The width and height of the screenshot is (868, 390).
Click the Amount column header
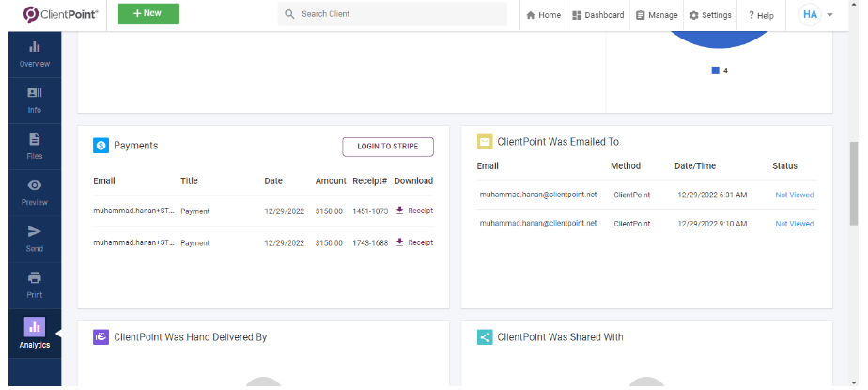[x=331, y=180]
